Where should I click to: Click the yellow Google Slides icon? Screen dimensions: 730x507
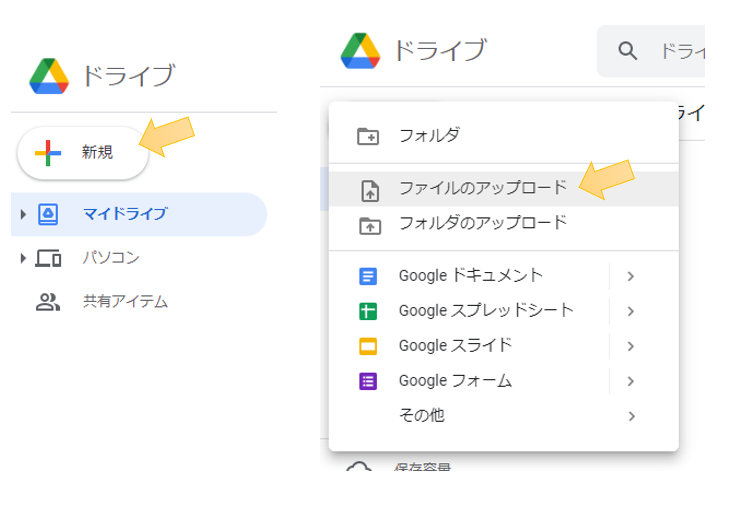368,346
